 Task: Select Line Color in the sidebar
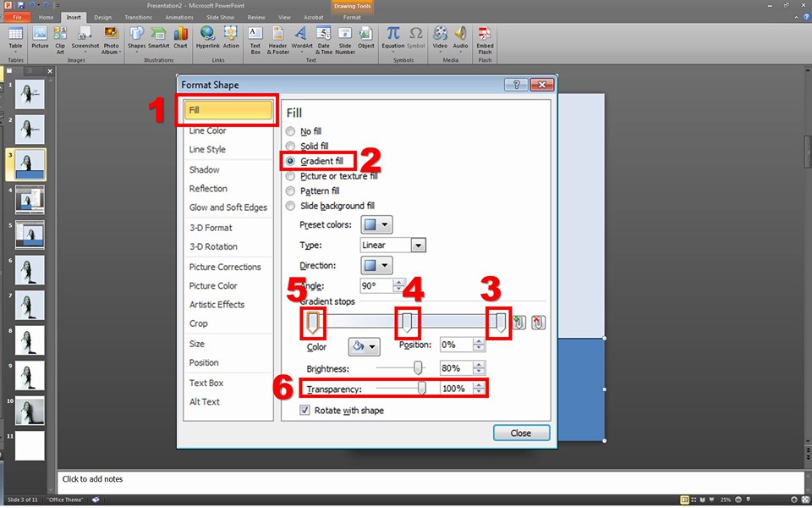point(207,130)
